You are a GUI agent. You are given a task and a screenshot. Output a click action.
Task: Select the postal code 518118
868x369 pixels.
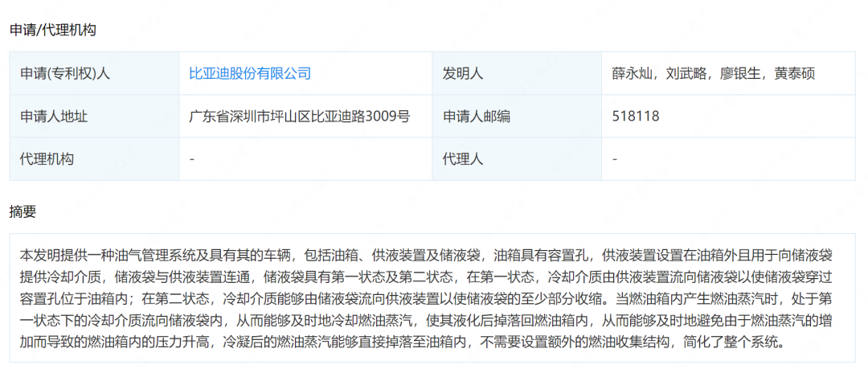click(635, 116)
